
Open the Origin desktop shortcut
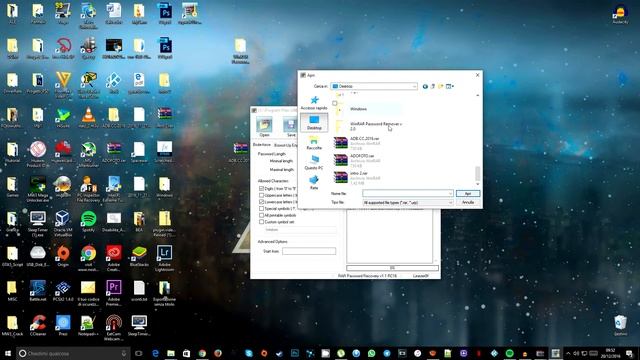(x=63, y=256)
